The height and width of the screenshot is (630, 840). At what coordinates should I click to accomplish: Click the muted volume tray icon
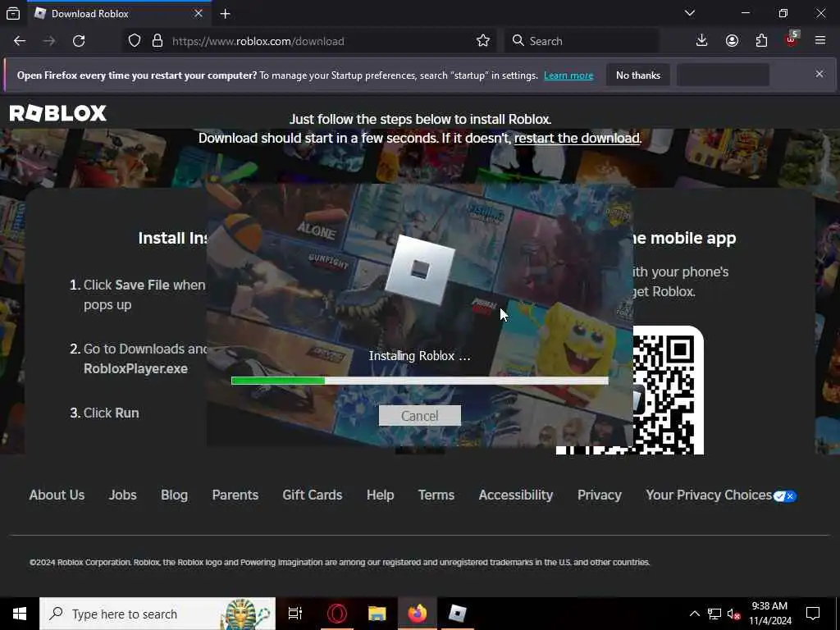(x=733, y=614)
